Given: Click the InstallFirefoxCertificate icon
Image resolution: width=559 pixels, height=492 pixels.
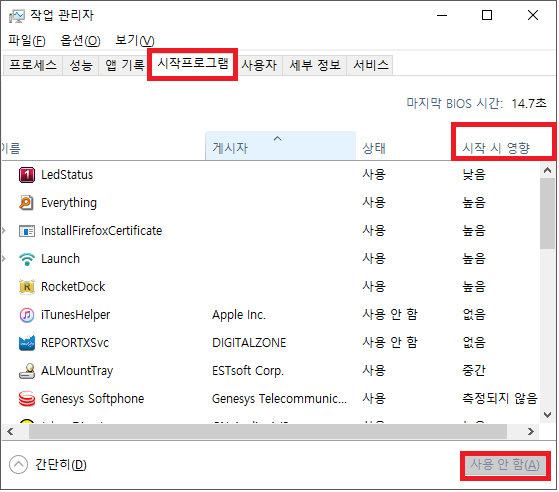Looking at the screenshot, I should coord(27,231).
